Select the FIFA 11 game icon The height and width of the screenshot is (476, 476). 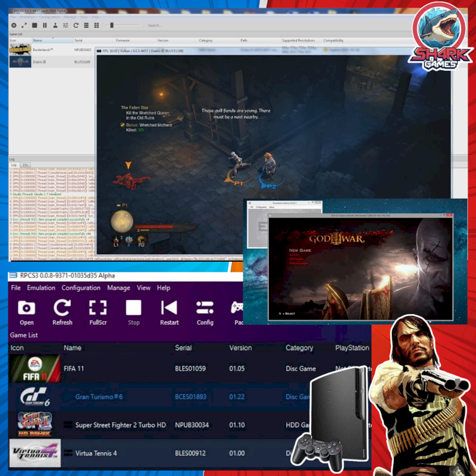tap(35, 368)
